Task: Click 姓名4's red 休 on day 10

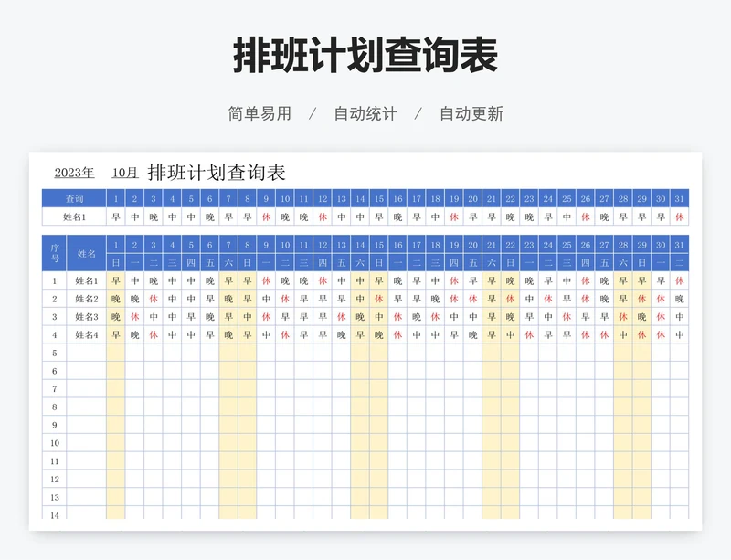Action: coord(285,334)
